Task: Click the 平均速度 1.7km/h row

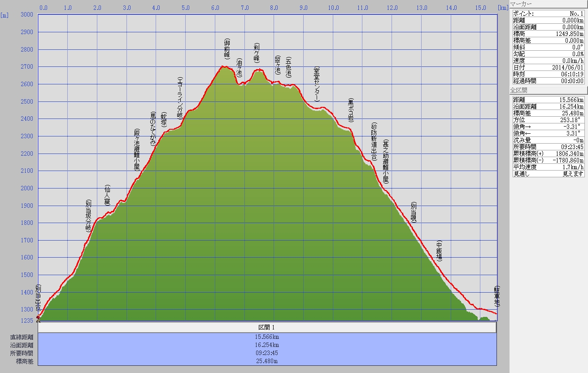Action: 549,167
